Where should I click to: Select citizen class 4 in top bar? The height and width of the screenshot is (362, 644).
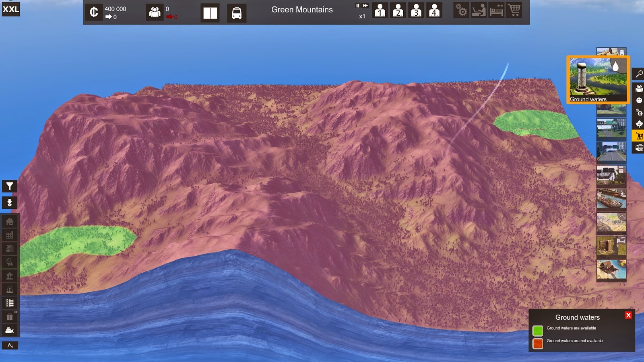click(x=434, y=11)
